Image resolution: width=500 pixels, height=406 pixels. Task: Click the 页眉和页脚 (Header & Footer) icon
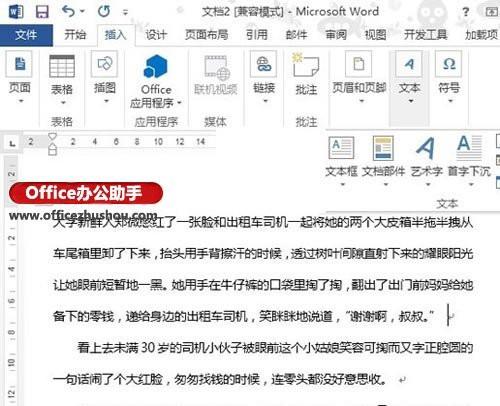pos(358,64)
